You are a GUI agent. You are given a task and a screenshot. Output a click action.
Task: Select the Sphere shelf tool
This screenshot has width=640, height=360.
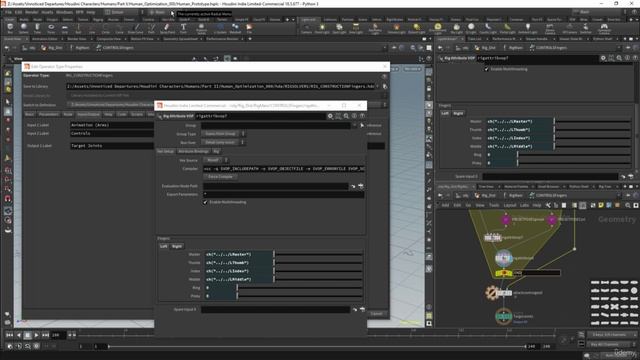[x=24, y=28]
